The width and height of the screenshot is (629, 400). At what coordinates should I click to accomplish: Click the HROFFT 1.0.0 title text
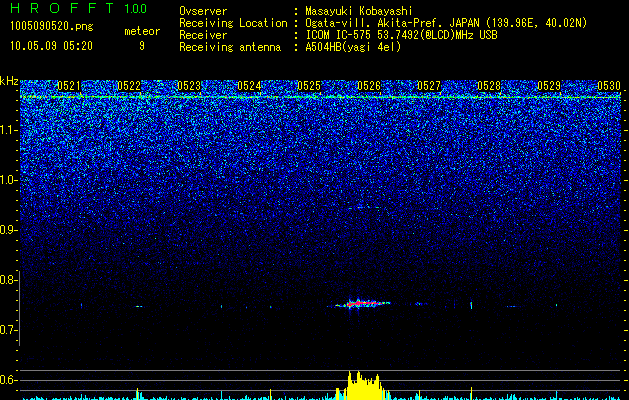click(79, 8)
